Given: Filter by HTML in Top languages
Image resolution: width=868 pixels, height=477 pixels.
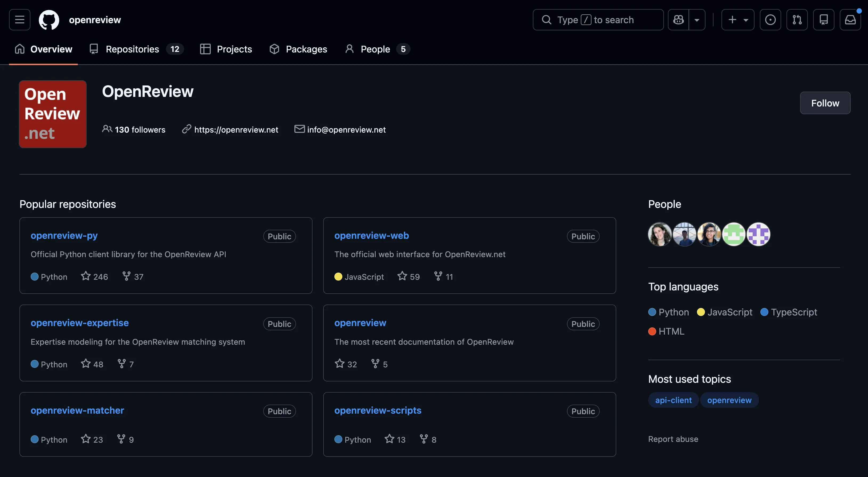Looking at the screenshot, I should tap(666, 331).
